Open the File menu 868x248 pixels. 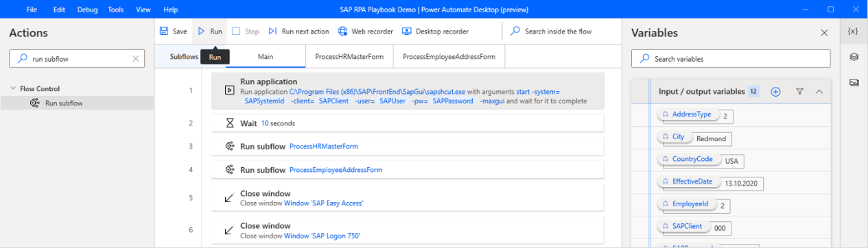click(32, 10)
